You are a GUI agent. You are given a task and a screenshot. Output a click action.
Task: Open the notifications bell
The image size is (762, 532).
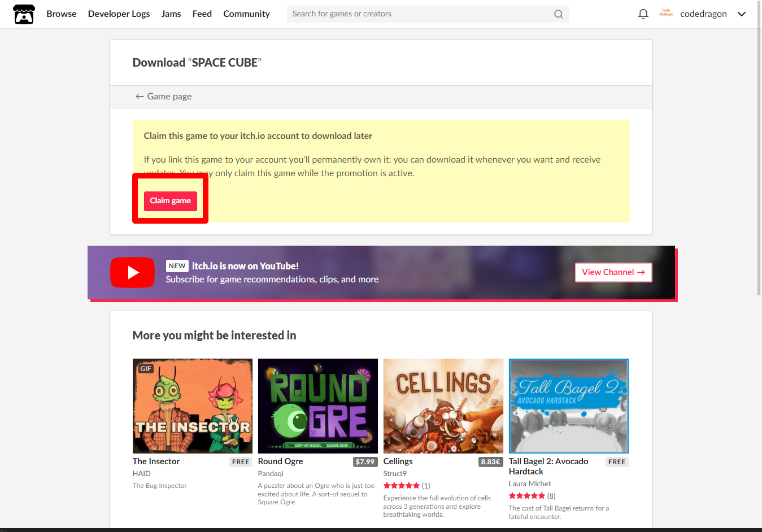pos(643,14)
